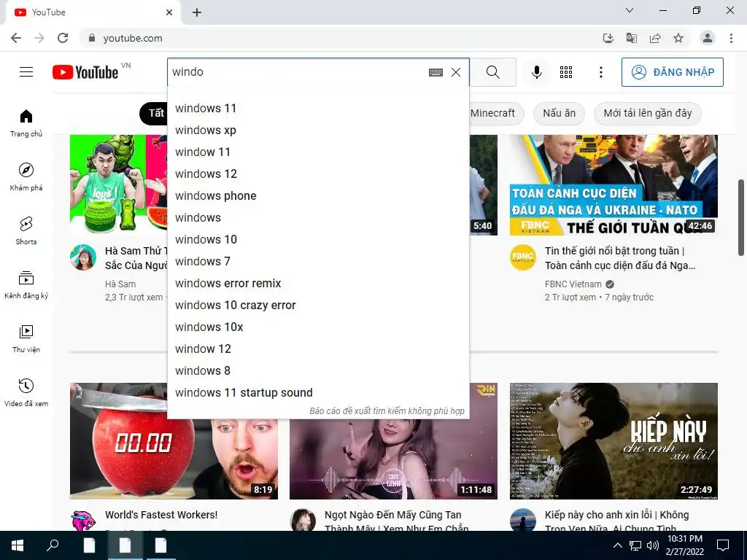Select suggestion "windows 10x"
The height and width of the screenshot is (560, 747).
318,327
